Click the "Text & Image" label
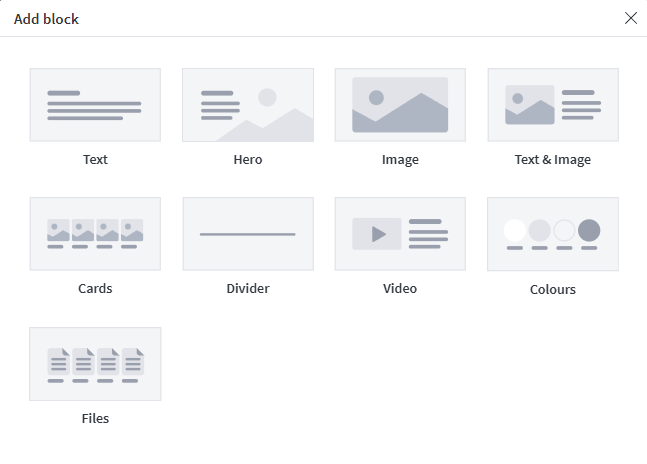The width and height of the screenshot is (647, 464). click(553, 160)
